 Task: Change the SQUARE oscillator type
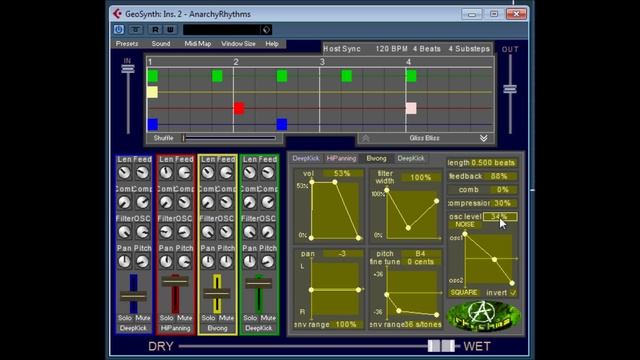[x=464, y=293]
